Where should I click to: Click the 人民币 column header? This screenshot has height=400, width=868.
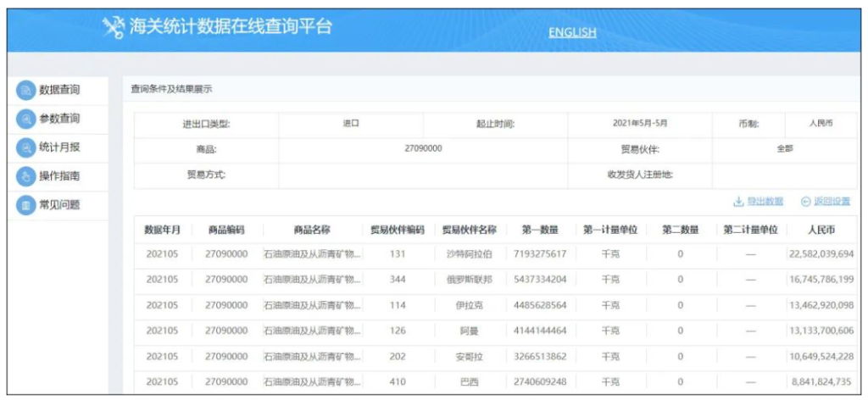pos(821,231)
